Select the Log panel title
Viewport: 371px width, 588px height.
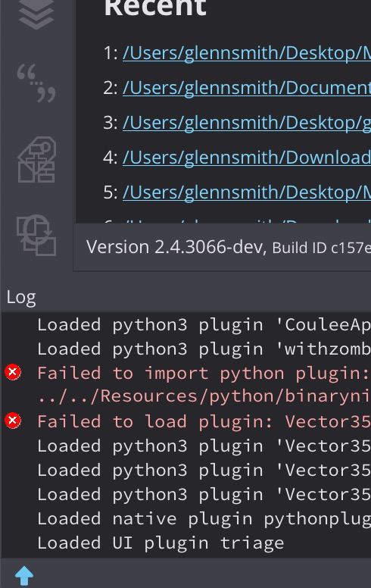pyautogui.click(x=21, y=298)
